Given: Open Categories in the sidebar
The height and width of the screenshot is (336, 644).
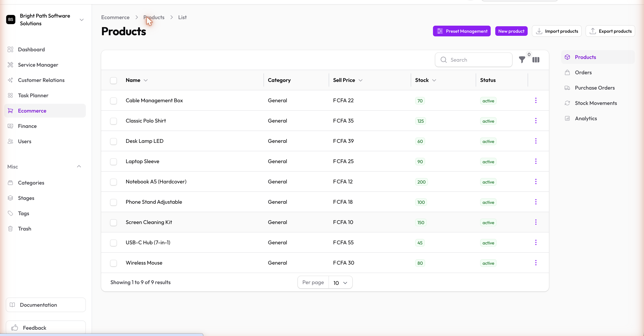Looking at the screenshot, I should coord(45,183).
